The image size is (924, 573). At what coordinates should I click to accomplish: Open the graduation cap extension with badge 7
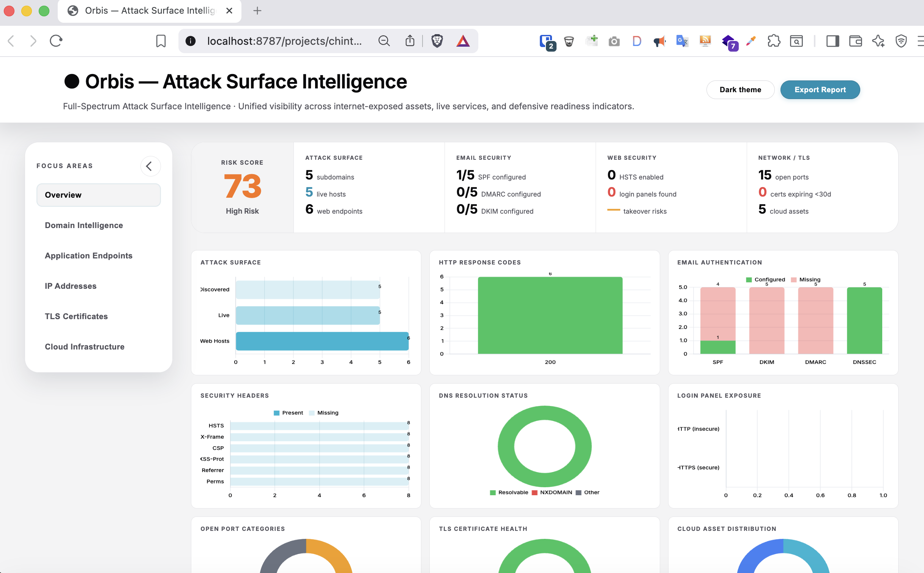pos(729,42)
